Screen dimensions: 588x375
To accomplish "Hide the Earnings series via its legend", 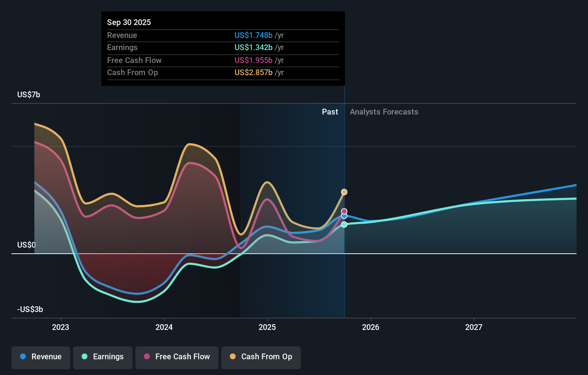I will pos(102,357).
